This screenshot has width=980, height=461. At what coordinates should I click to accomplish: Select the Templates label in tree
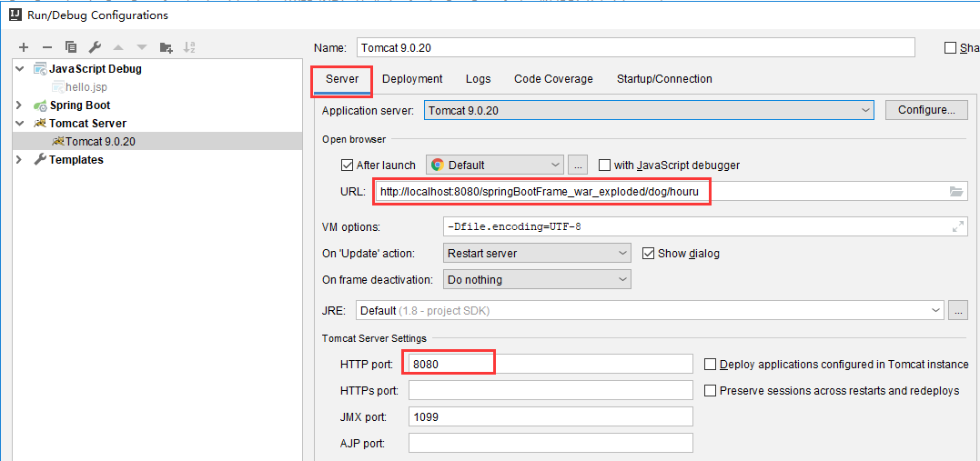[76, 159]
